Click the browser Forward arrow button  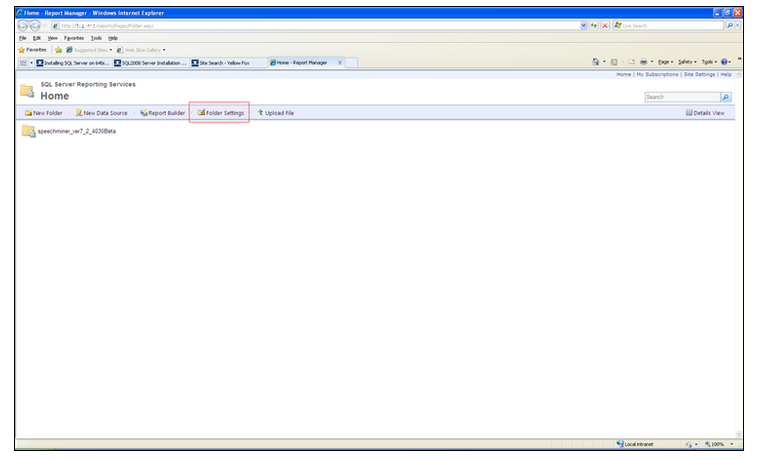(x=35, y=26)
